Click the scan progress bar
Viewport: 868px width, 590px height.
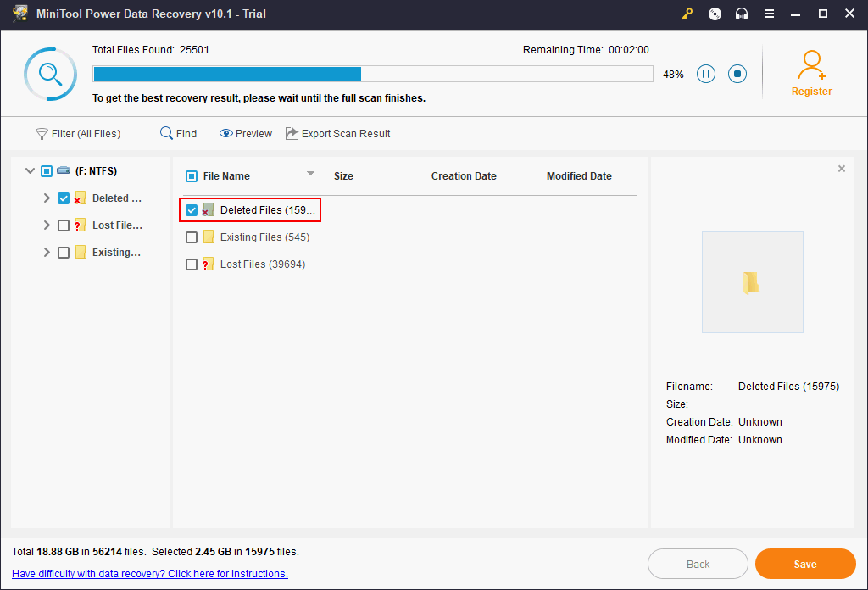373,74
